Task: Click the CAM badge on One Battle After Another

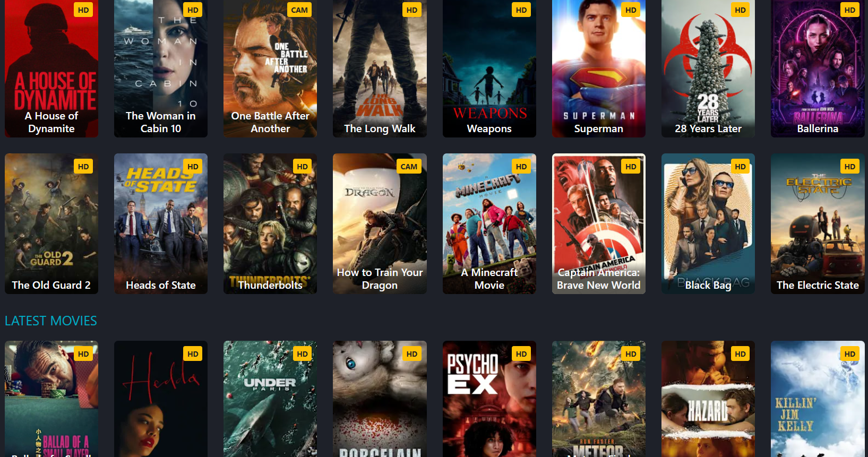Action: click(299, 10)
